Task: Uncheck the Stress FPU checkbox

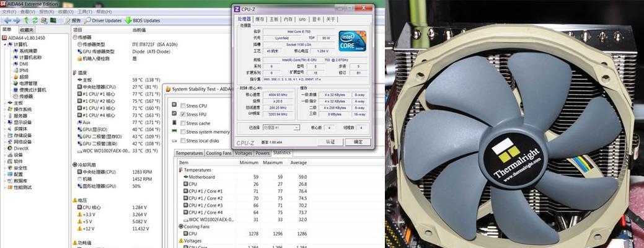Action: [183, 115]
